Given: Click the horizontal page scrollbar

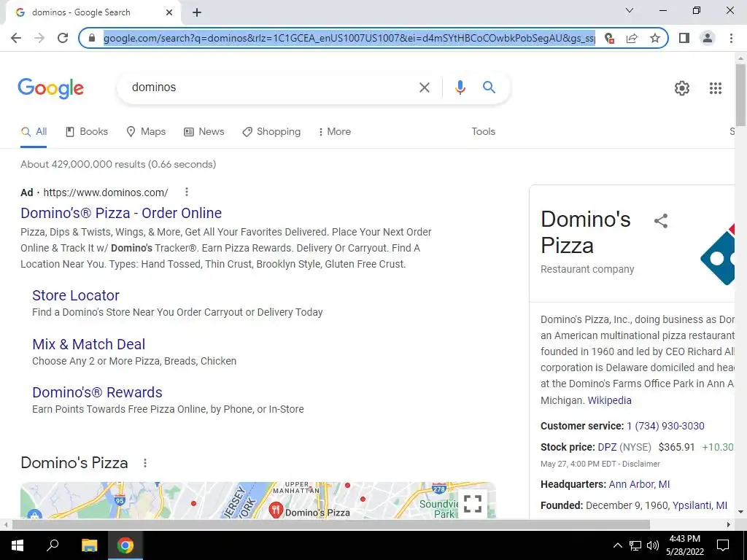Looking at the screenshot, I should pos(331,525).
